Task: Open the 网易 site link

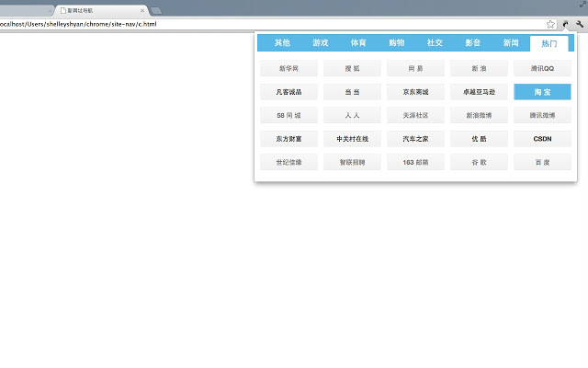Action: coord(415,68)
